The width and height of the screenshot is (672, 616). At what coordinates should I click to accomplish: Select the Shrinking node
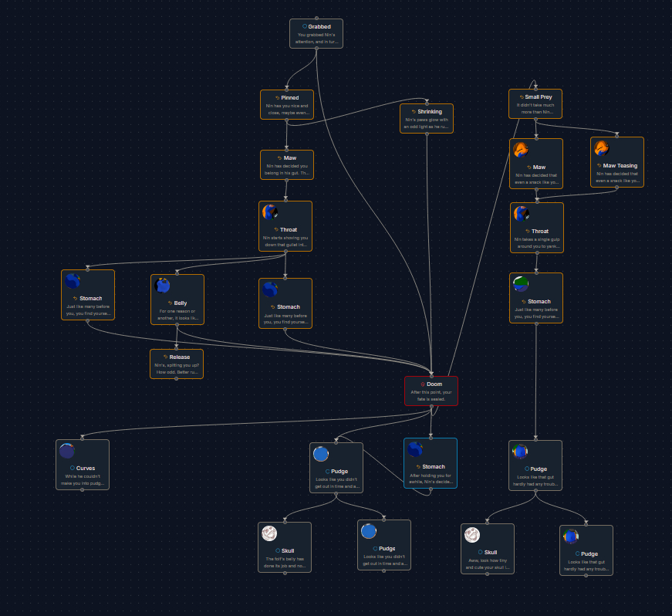pyautogui.click(x=427, y=118)
